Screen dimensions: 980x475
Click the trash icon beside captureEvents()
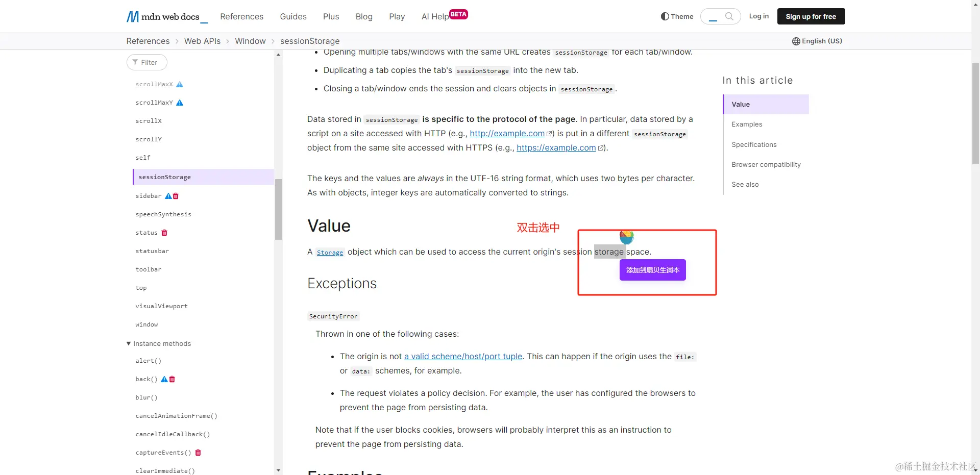(198, 453)
